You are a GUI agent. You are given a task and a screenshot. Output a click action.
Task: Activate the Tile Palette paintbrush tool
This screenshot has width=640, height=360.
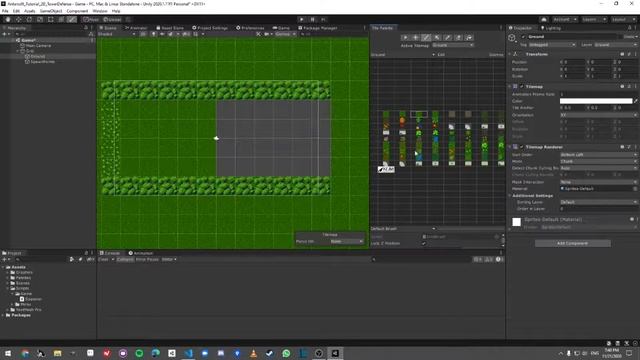click(x=426, y=37)
